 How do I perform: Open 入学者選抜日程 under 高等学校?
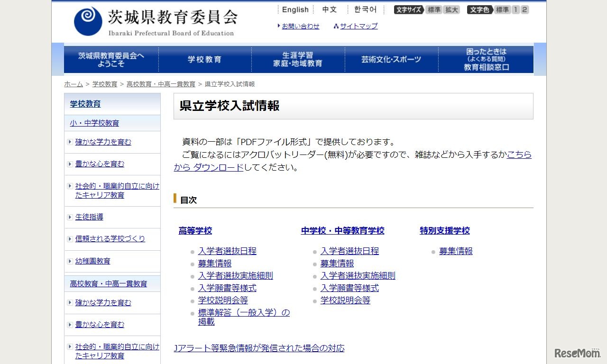tap(227, 251)
